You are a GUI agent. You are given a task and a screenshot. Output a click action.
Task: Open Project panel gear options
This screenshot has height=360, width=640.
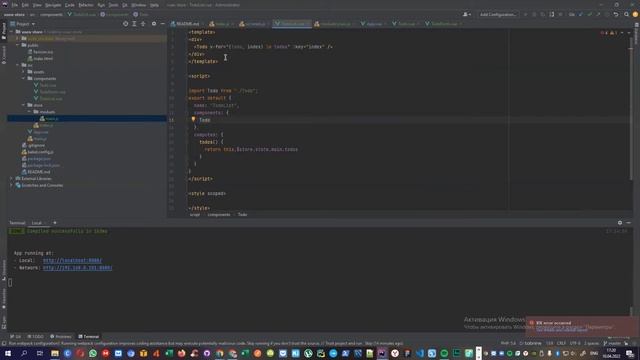(x=154, y=24)
